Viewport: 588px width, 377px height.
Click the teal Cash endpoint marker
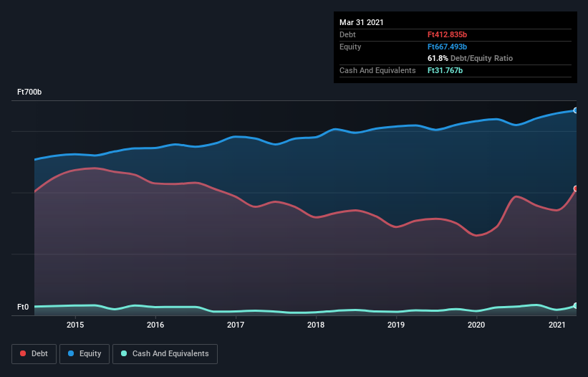click(576, 306)
